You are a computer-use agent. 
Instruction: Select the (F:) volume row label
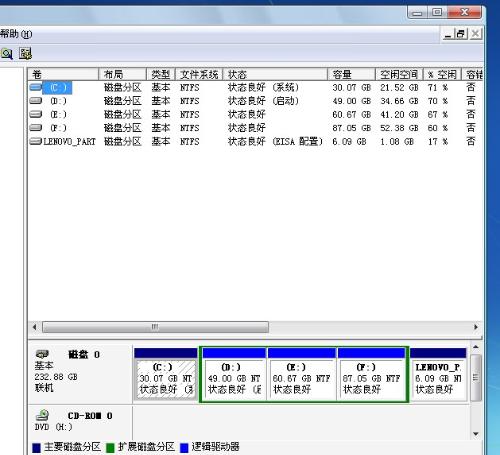pos(58,128)
